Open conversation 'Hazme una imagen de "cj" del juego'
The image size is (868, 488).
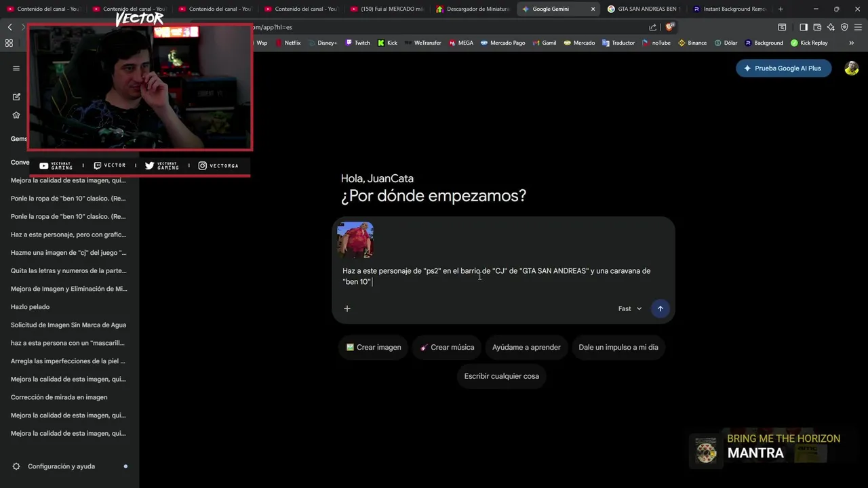click(x=68, y=253)
